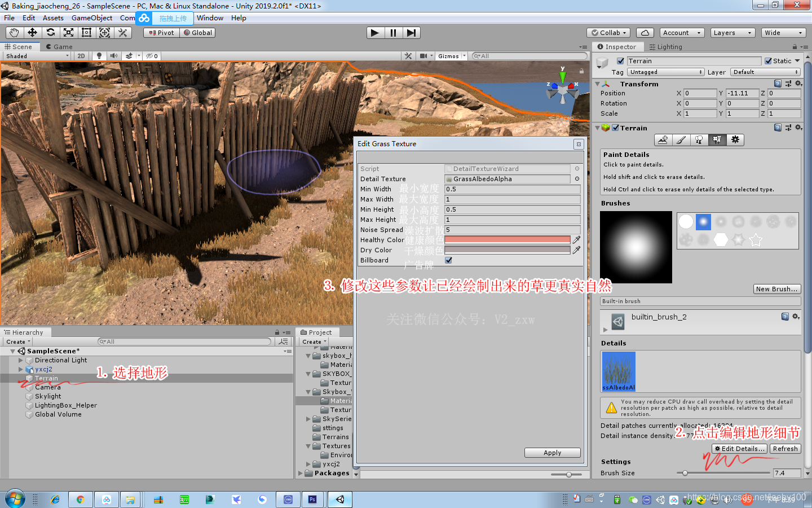812x508 pixels.
Task: Disable the Terrain component checkbox
Action: tap(616, 128)
